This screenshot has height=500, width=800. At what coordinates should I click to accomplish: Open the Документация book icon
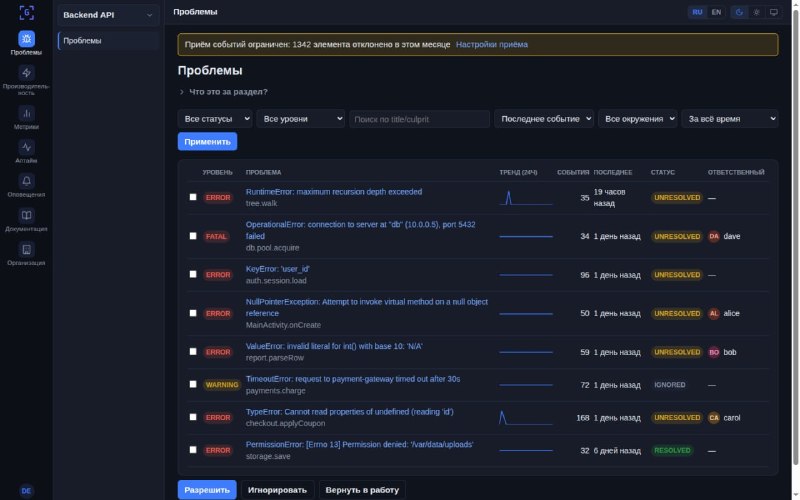pyautogui.click(x=27, y=215)
